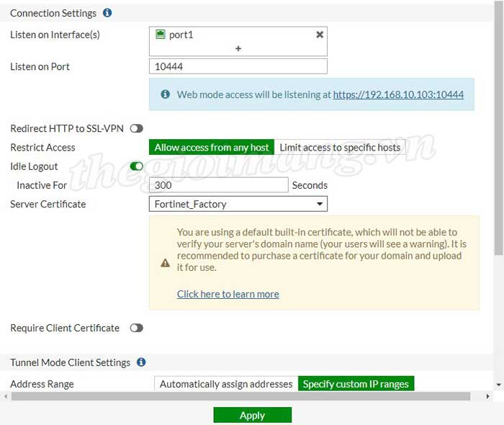Click the Apply button
This screenshot has width=504, height=425.
click(252, 415)
